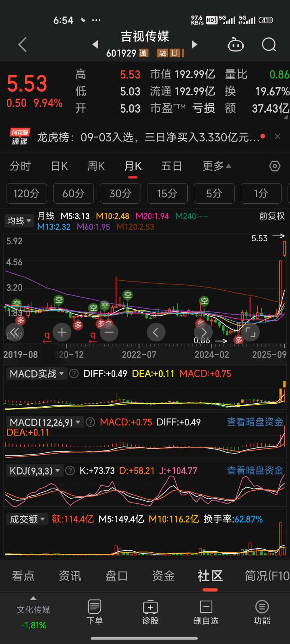Open MACD实战 indicator dropdown
290x644 pixels.
[x=36, y=374]
